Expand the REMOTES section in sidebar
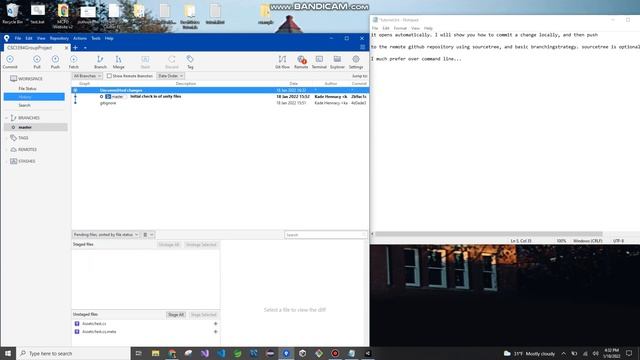This screenshot has width=640, height=360. [x=6, y=150]
